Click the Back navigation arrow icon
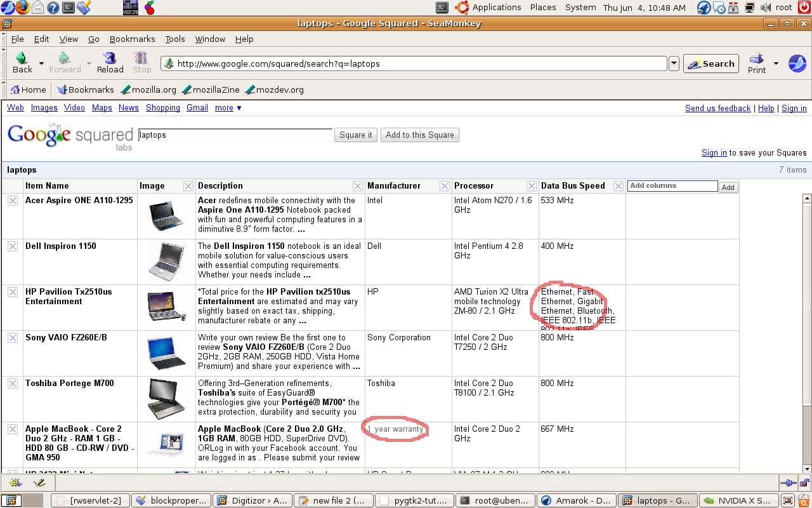The width and height of the screenshot is (812, 508). [x=22, y=59]
